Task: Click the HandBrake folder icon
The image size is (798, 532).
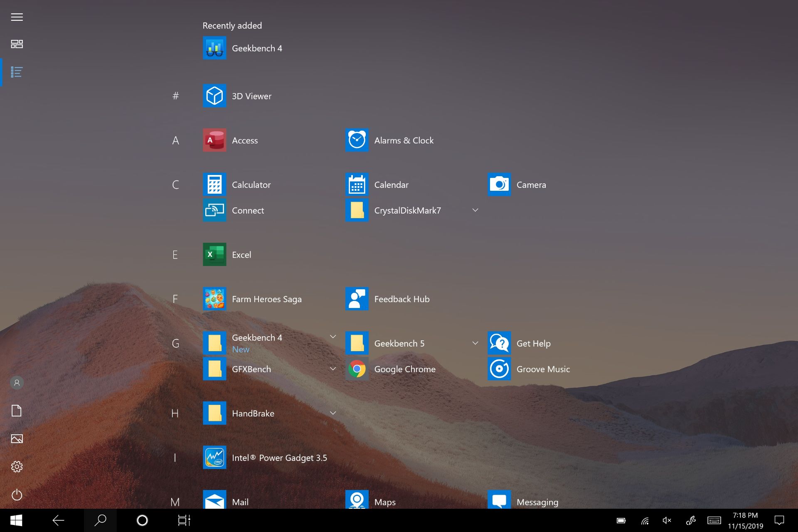Action: tap(214, 413)
